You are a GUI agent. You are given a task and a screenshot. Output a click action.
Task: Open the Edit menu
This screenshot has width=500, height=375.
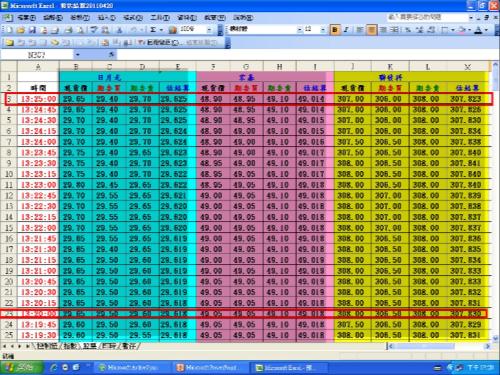(53, 17)
